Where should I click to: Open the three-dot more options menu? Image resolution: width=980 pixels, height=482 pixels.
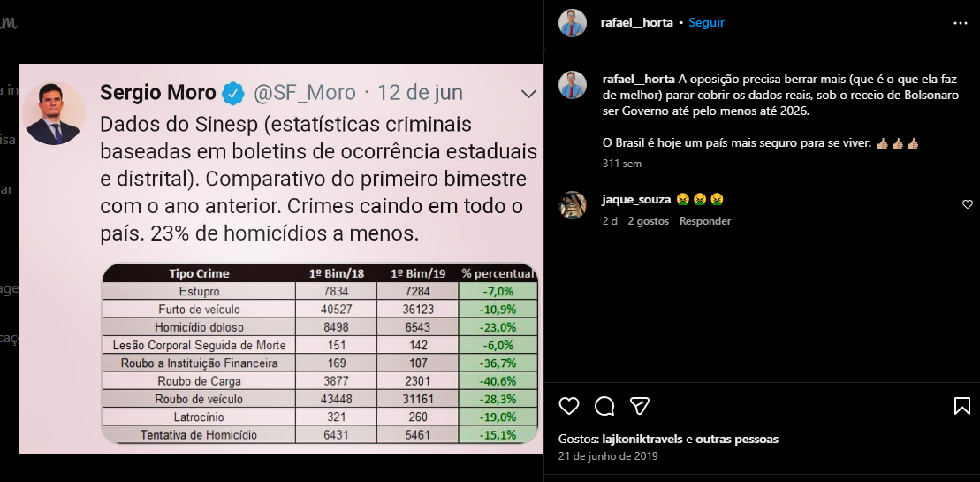[x=960, y=23]
